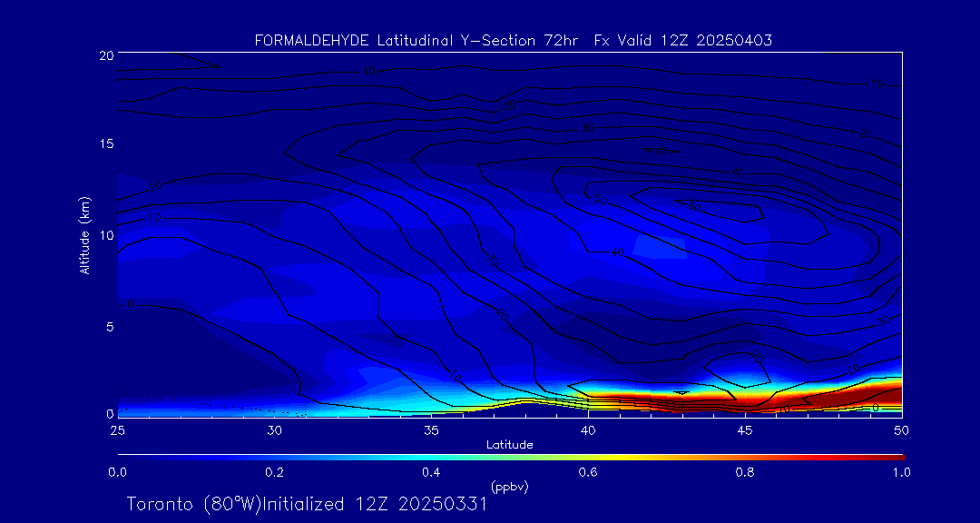Click the 'Altitude (km)' axis label
Screen dimensions: 980x523
click(85, 234)
